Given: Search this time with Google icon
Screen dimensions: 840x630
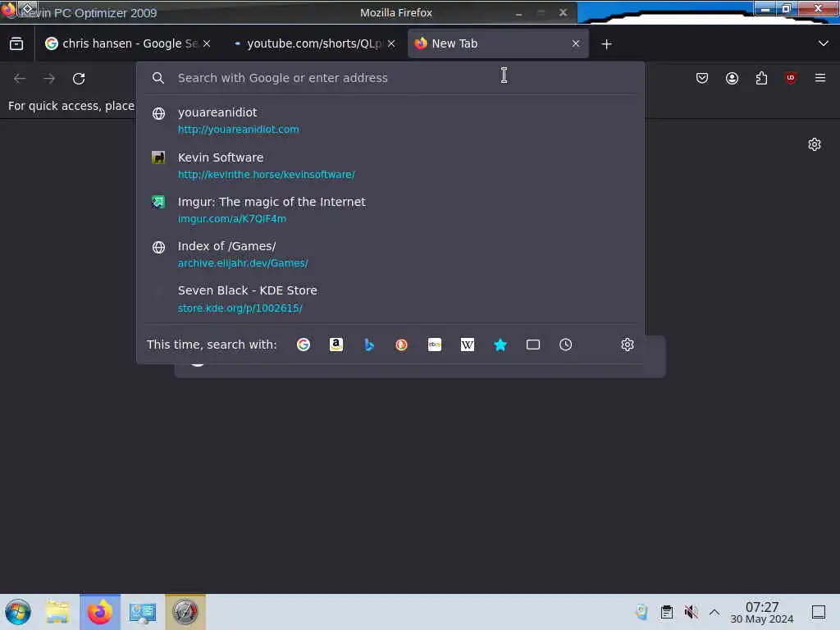Looking at the screenshot, I should point(304,345).
